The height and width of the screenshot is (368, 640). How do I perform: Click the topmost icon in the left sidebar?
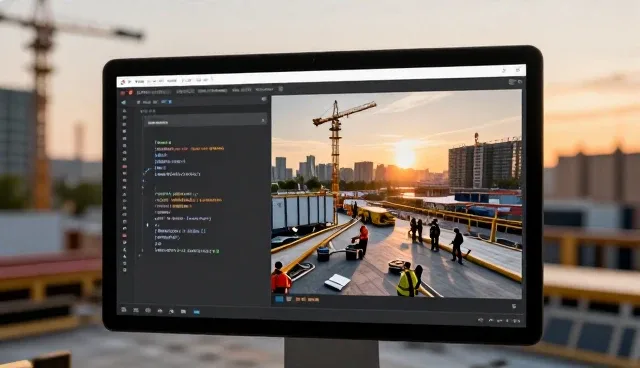(124, 111)
